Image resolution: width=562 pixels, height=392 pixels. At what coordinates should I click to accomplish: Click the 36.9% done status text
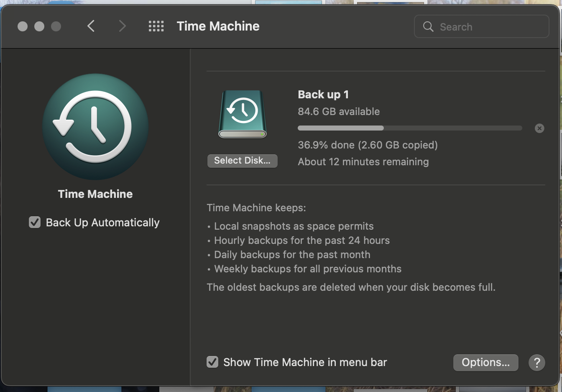coord(368,145)
